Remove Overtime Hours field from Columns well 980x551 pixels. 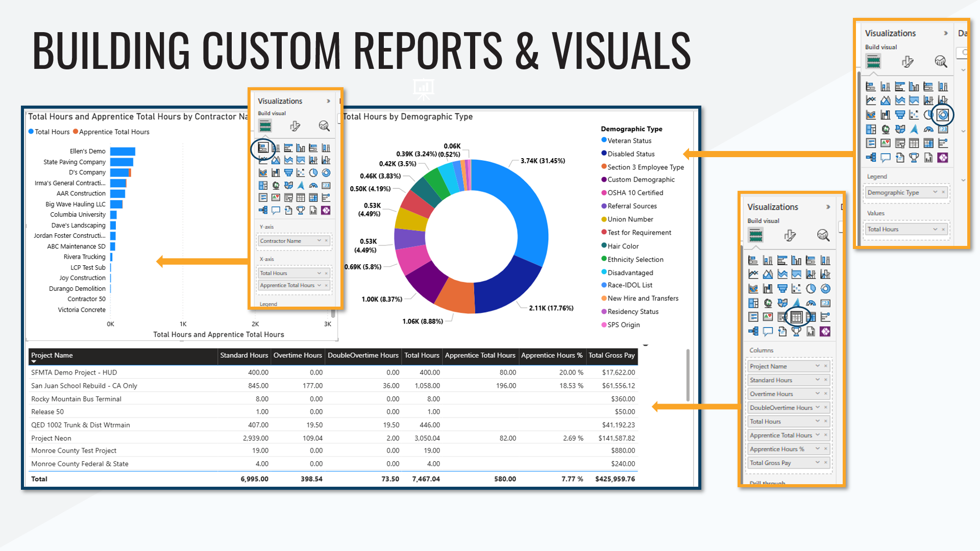pos(826,394)
